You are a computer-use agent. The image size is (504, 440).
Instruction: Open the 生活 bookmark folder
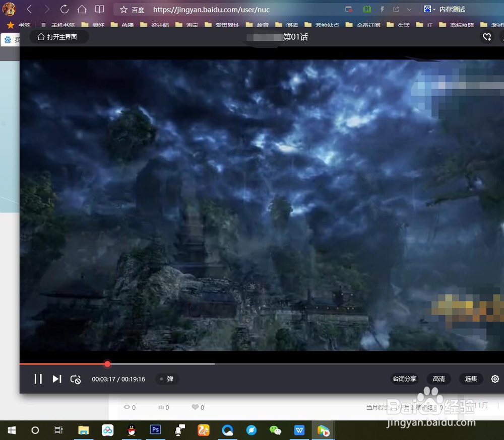(399, 25)
